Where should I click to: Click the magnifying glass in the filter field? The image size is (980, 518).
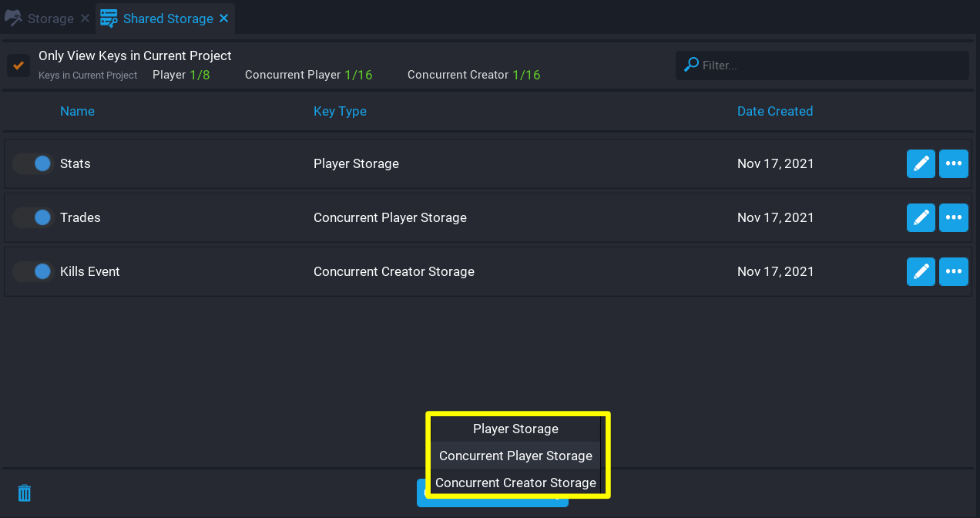click(x=690, y=65)
